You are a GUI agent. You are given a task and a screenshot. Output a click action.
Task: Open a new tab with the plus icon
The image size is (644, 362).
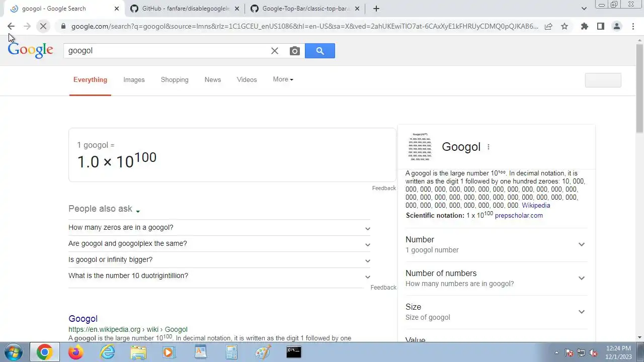pos(376,9)
